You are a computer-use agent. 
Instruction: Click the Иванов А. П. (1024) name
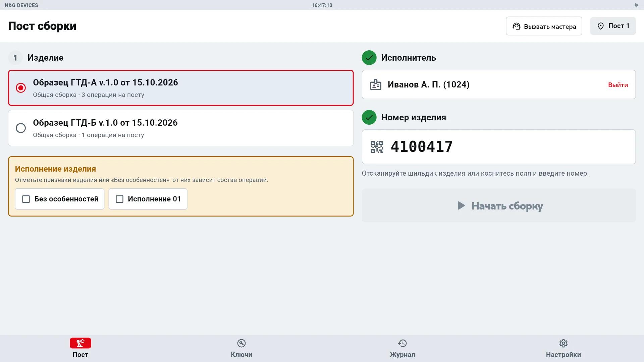[429, 84]
